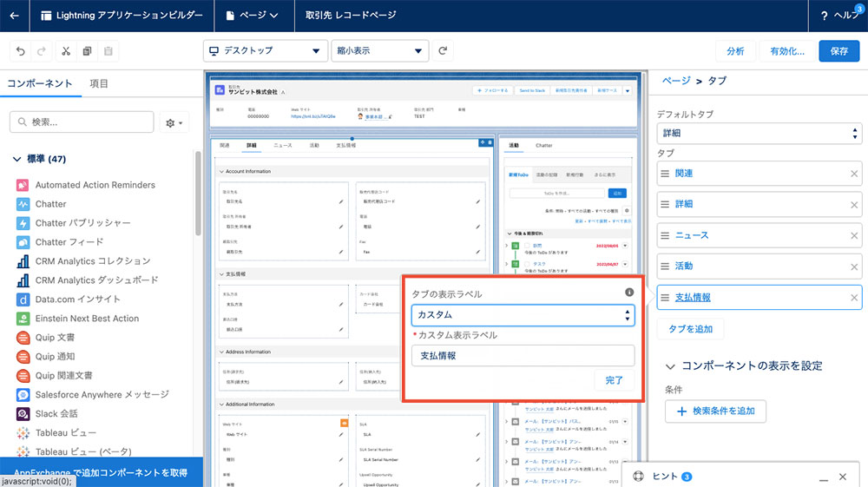This screenshot has width=868, height=487.
Task: Click the カスタム表示ラベル text field
Action: click(523, 356)
